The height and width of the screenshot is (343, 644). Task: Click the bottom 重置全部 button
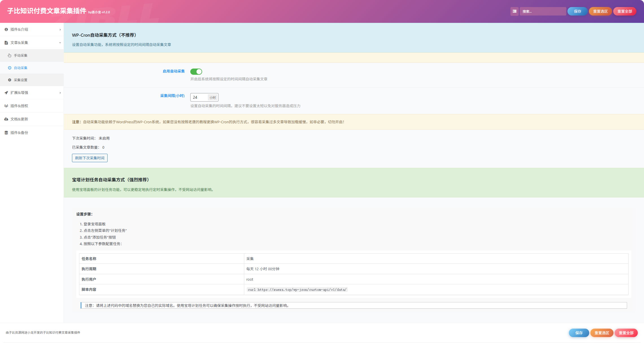(626, 333)
